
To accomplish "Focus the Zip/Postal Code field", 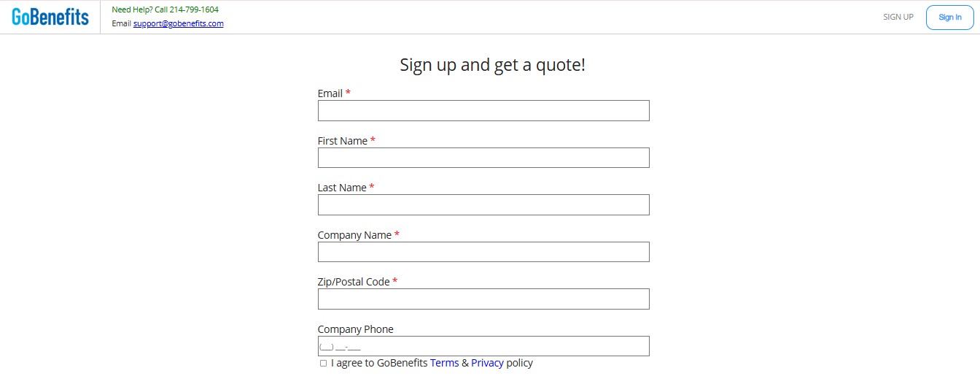I will tap(483, 299).
